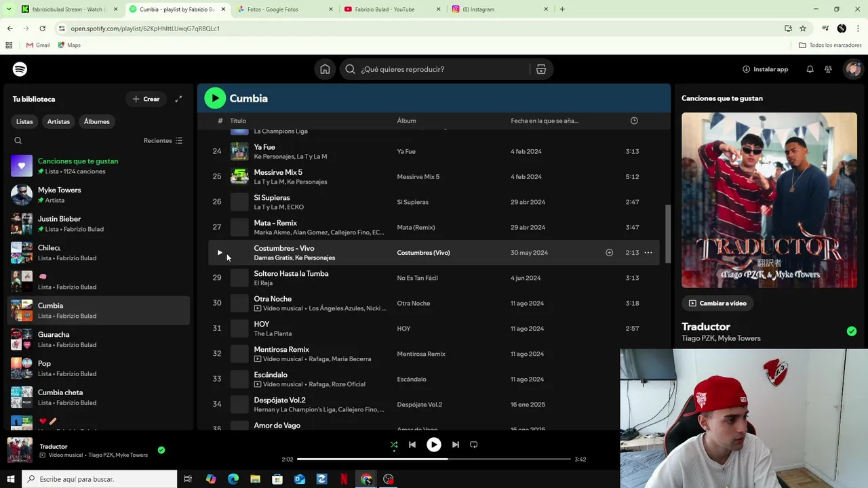This screenshot has width=868, height=488.
Task: Click the Título column header
Action: tap(238, 121)
